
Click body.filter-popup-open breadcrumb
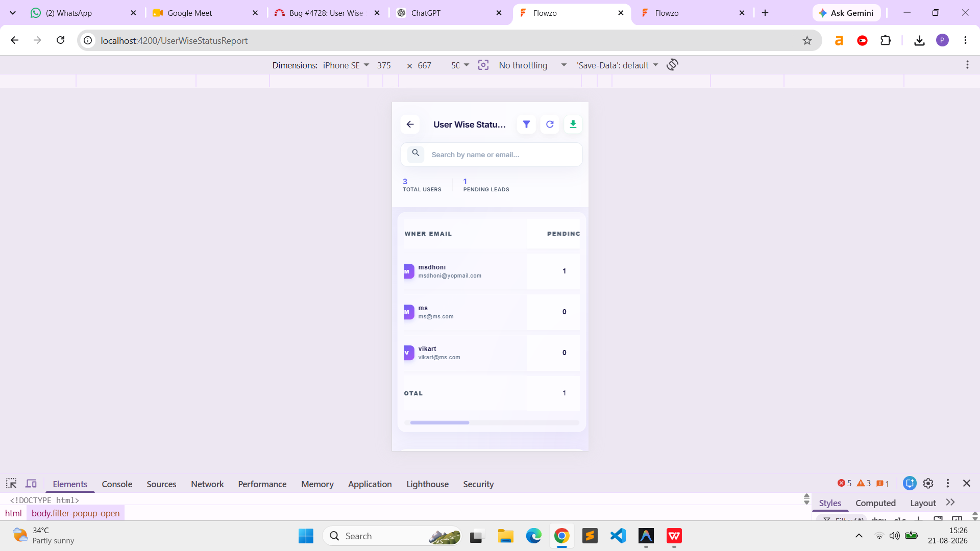[x=76, y=513]
